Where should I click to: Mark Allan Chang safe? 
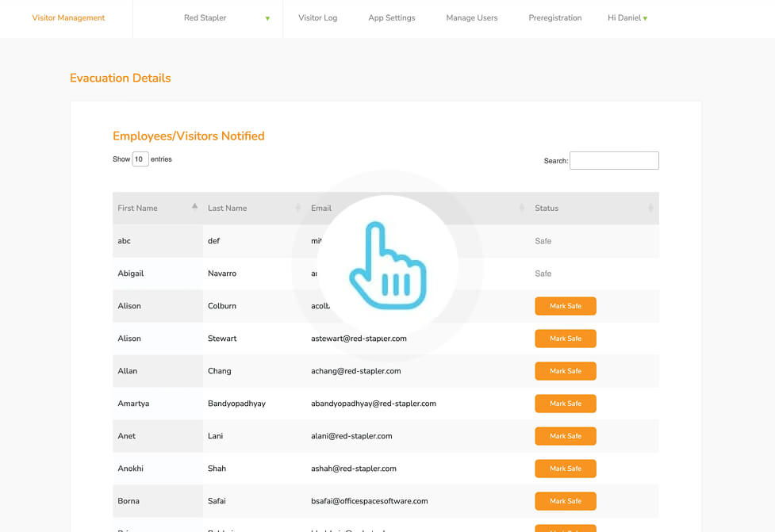click(x=565, y=371)
